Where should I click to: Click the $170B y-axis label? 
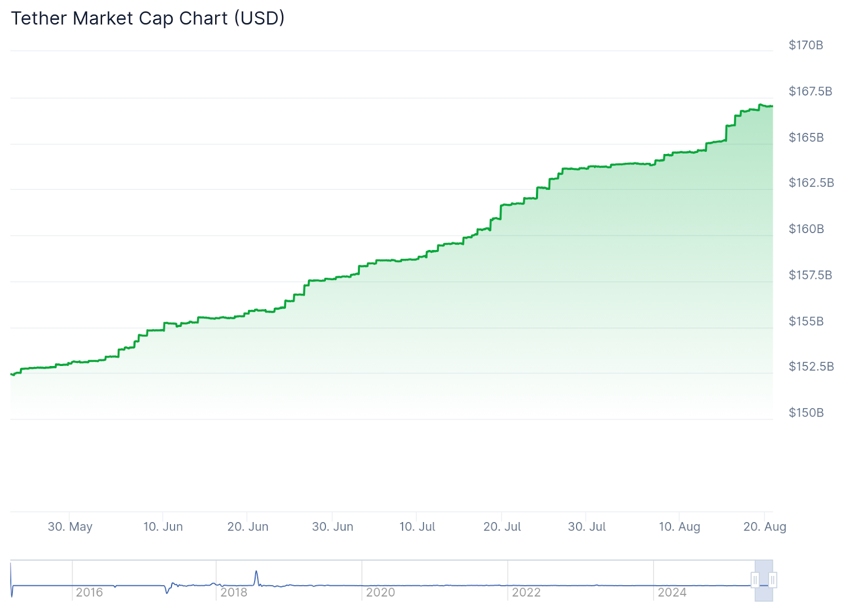click(x=805, y=45)
